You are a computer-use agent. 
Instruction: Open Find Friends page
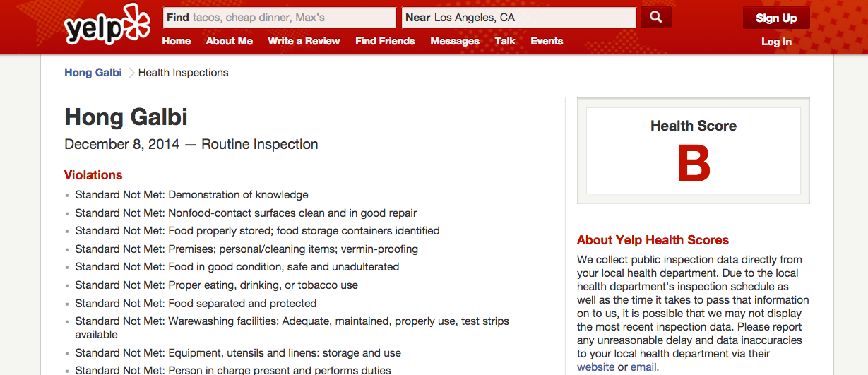385,41
